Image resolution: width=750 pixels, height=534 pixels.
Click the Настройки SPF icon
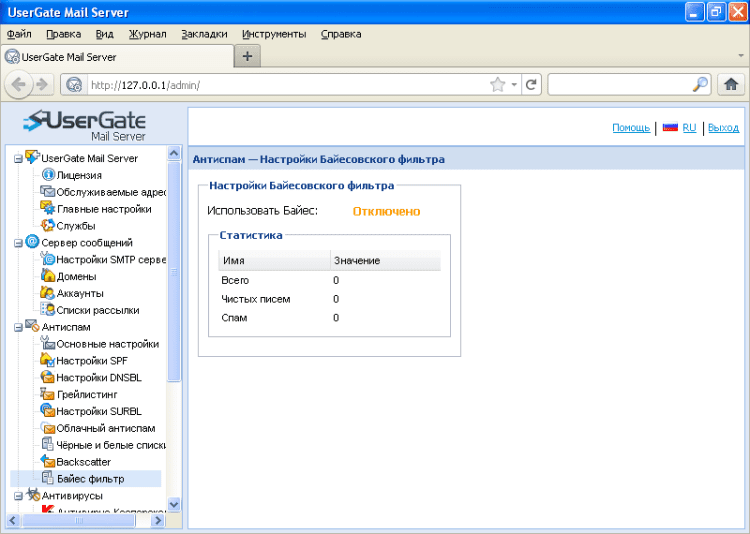(x=47, y=360)
